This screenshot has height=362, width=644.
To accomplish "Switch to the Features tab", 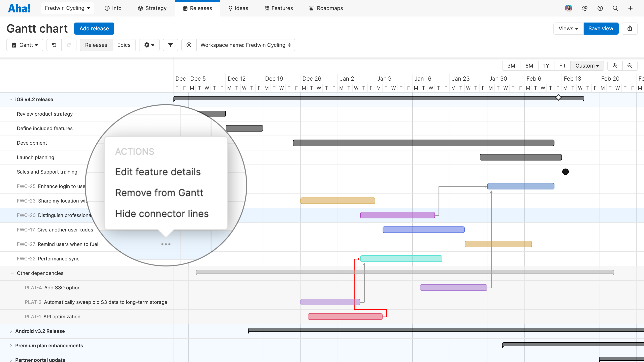I will coord(278,8).
